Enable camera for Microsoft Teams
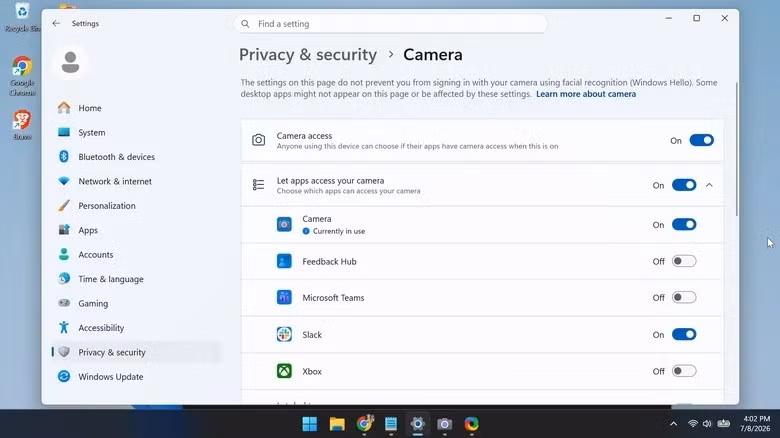This screenshot has height=438, width=780. 684,298
